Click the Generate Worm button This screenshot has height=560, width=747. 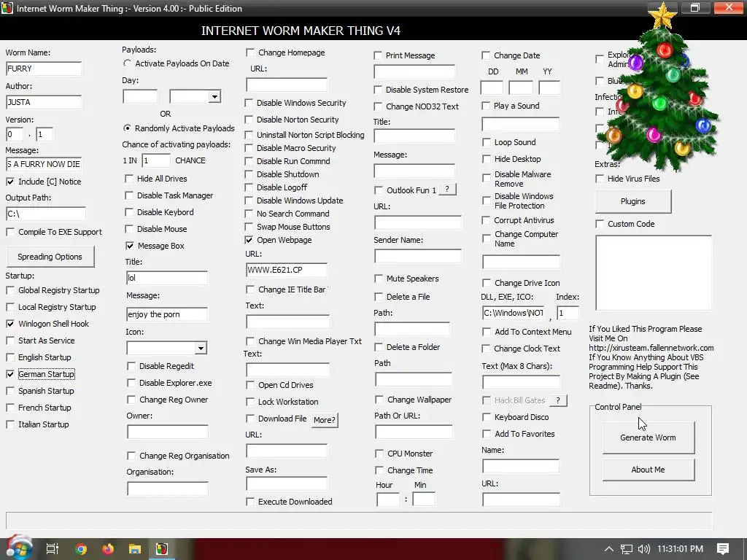[x=648, y=437]
